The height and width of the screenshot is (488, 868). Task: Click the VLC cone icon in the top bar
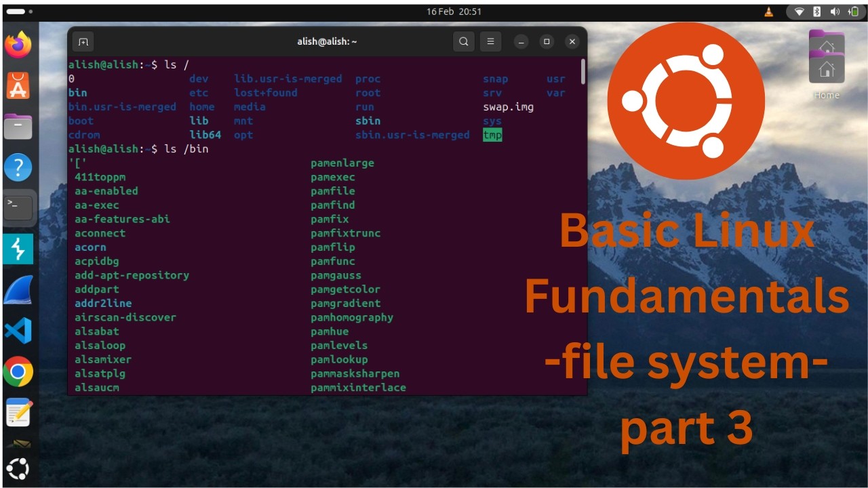[x=768, y=12]
